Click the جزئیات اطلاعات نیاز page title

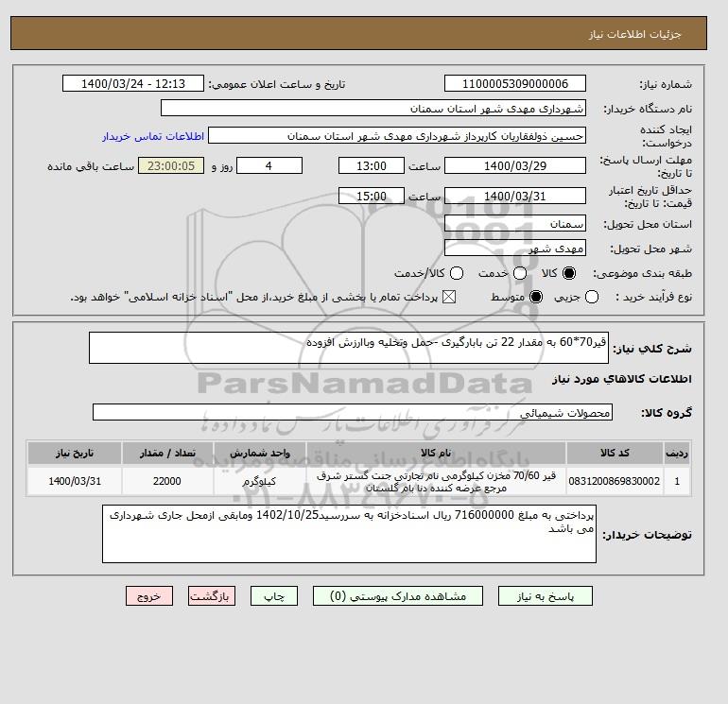tap(634, 34)
